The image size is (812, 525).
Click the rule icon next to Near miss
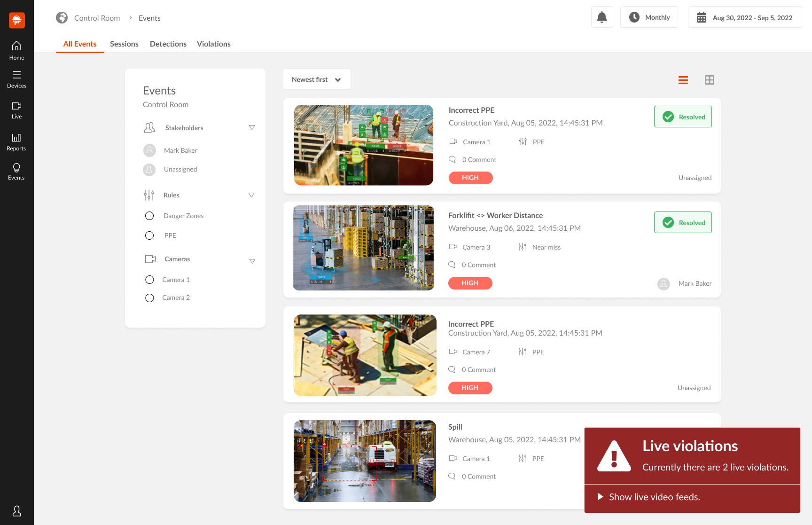pyautogui.click(x=523, y=247)
